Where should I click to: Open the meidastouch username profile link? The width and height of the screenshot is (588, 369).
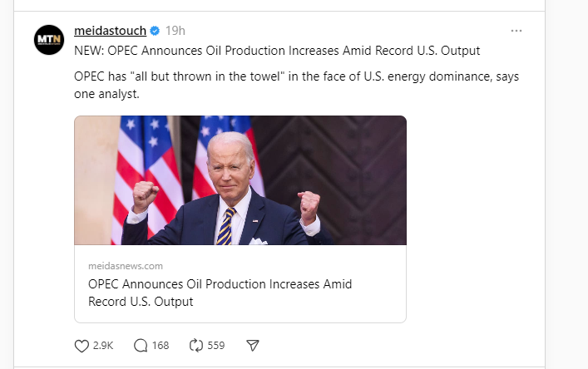tap(110, 31)
